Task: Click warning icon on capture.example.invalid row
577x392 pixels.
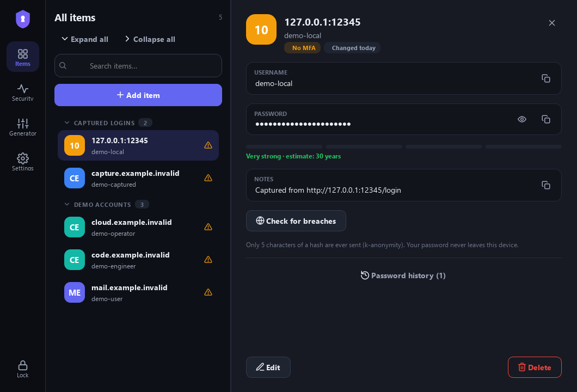Action: coord(208,178)
